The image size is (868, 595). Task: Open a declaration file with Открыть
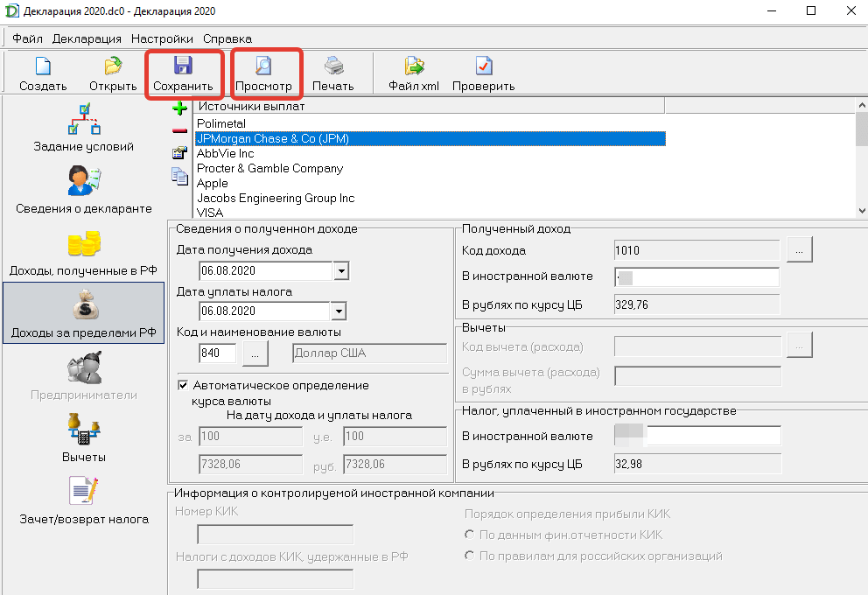[113, 73]
